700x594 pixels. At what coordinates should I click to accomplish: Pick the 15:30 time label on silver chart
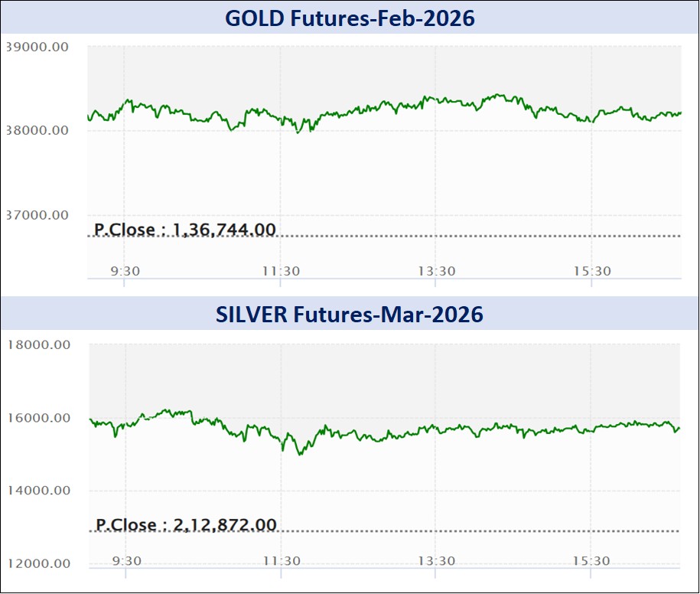(x=591, y=561)
